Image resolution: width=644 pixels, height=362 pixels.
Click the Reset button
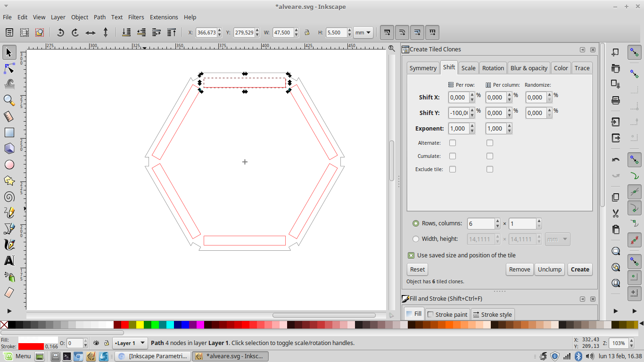point(417,270)
